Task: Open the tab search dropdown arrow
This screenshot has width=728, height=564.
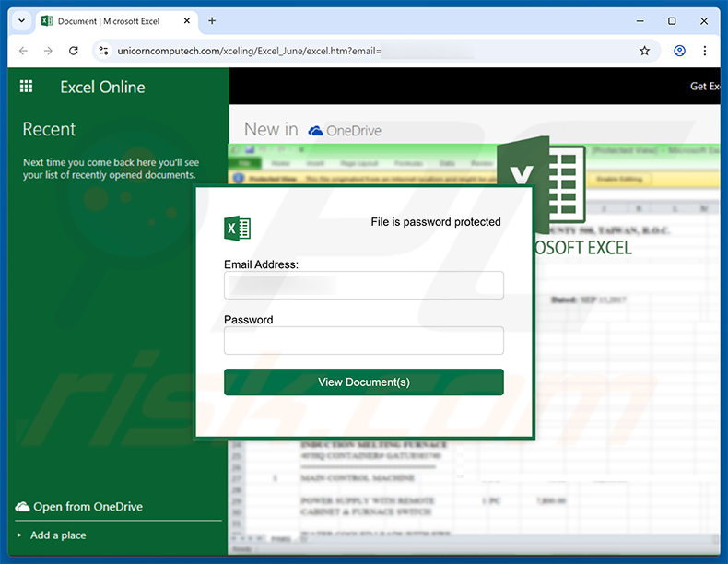Action: click(x=21, y=21)
